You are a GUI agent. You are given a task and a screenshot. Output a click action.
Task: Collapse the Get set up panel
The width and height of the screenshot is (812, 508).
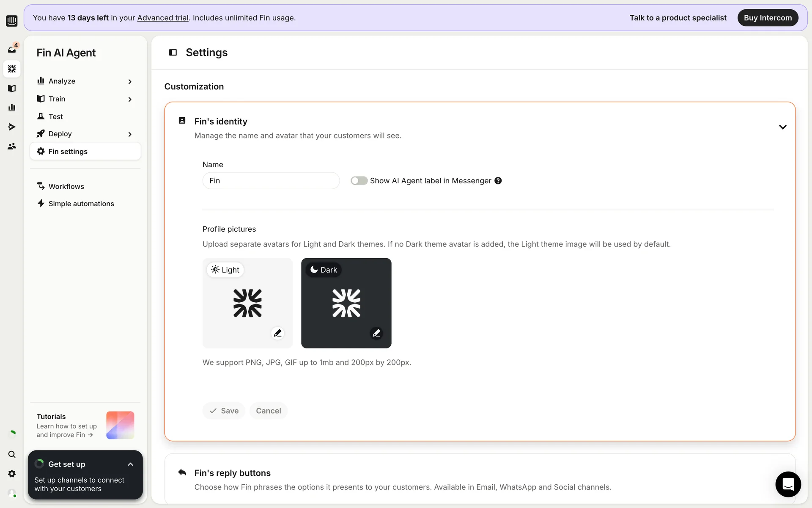point(130,464)
